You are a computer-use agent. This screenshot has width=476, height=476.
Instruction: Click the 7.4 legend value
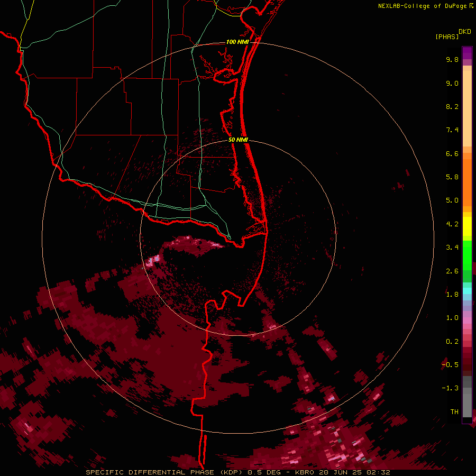tap(452, 130)
